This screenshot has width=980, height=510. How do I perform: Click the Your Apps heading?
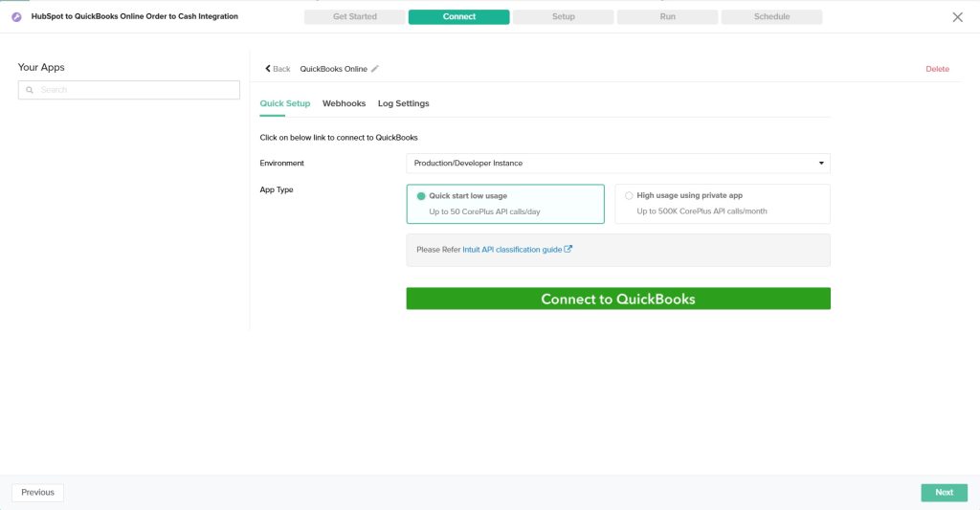coord(41,68)
